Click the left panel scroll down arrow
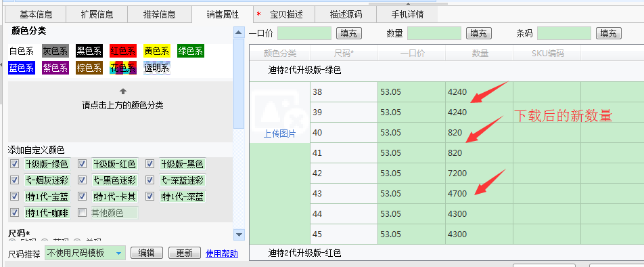 click(239, 234)
